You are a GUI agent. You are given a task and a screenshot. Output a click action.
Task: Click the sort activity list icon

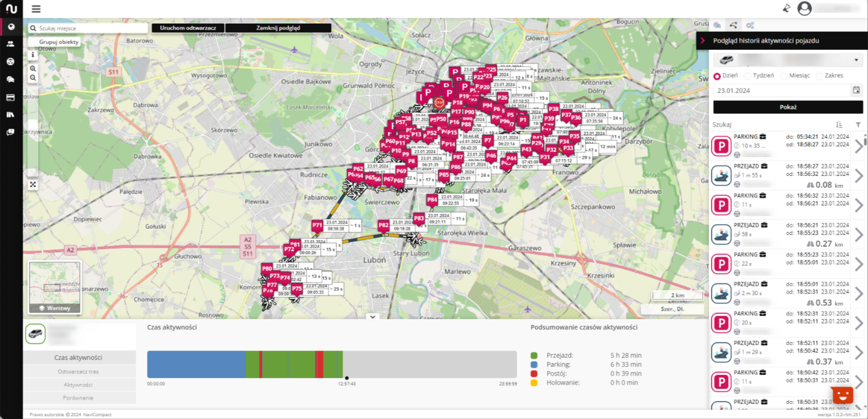[839, 124]
